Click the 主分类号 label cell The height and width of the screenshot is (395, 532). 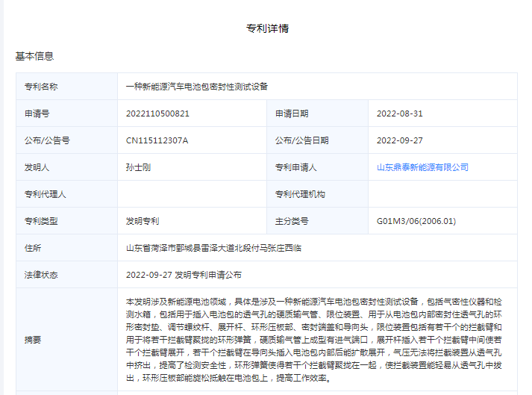292,221
